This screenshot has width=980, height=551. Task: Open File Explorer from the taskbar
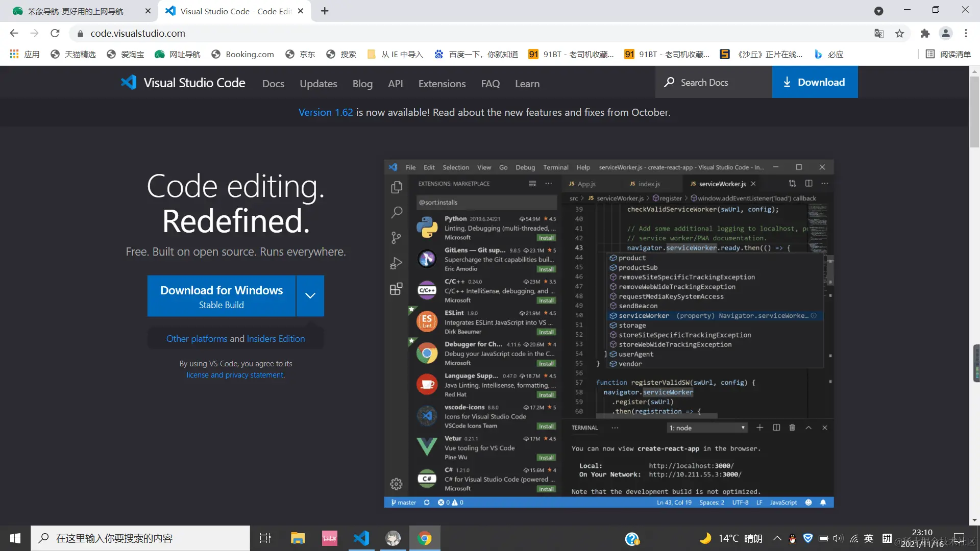pyautogui.click(x=298, y=538)
